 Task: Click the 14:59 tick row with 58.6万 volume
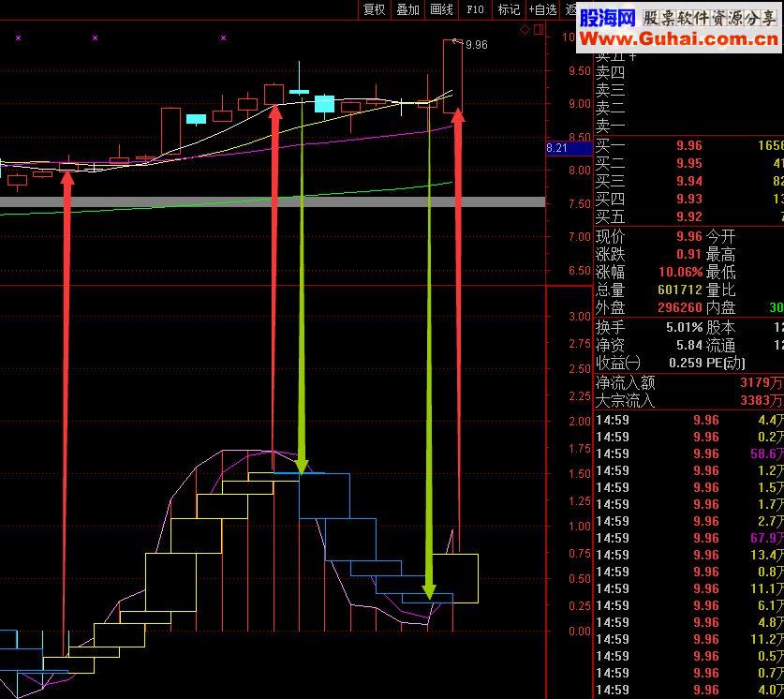click(x=689, y=454)
